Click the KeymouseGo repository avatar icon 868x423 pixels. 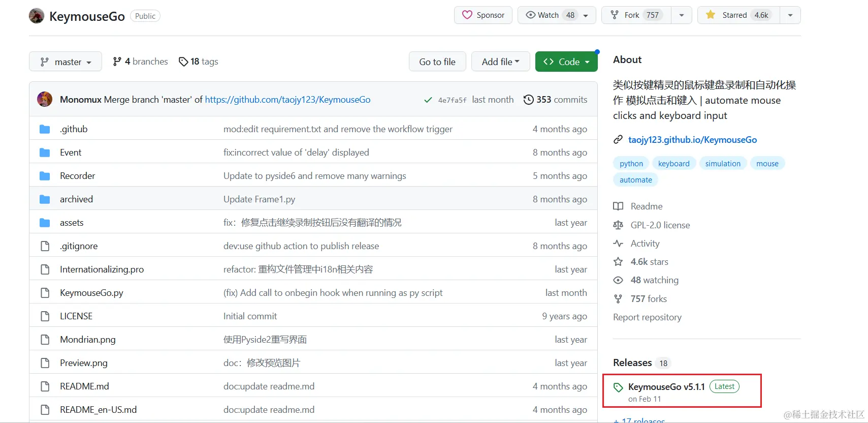[37, 16]
